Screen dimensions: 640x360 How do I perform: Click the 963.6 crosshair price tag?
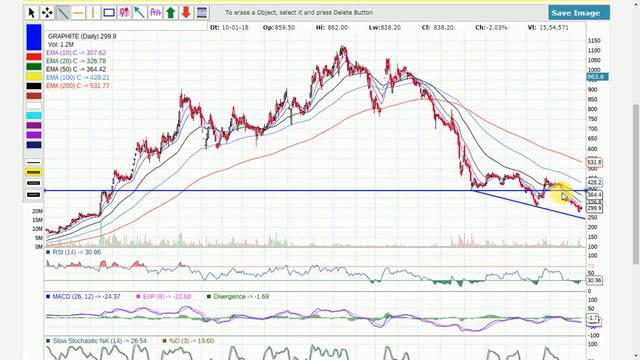[598, 77]
